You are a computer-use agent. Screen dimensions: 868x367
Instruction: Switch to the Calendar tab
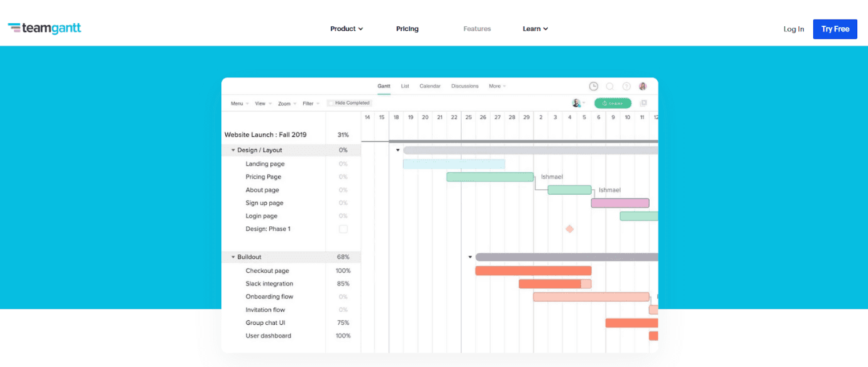tap(430, 86)
